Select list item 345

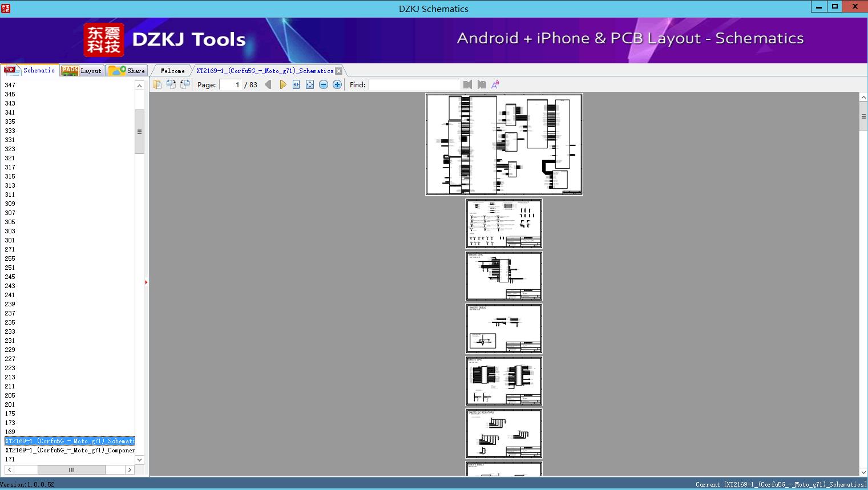tap(10, 94)
